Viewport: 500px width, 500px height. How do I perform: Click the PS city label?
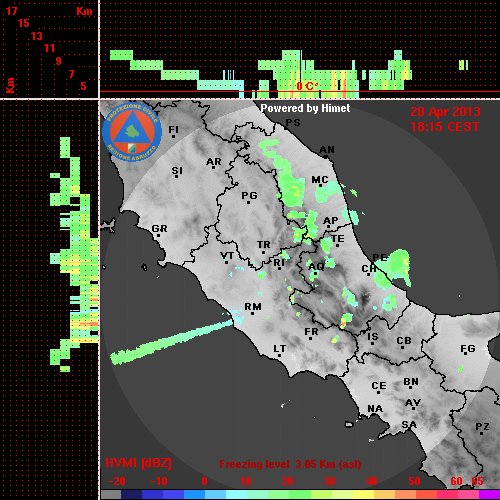293,123
